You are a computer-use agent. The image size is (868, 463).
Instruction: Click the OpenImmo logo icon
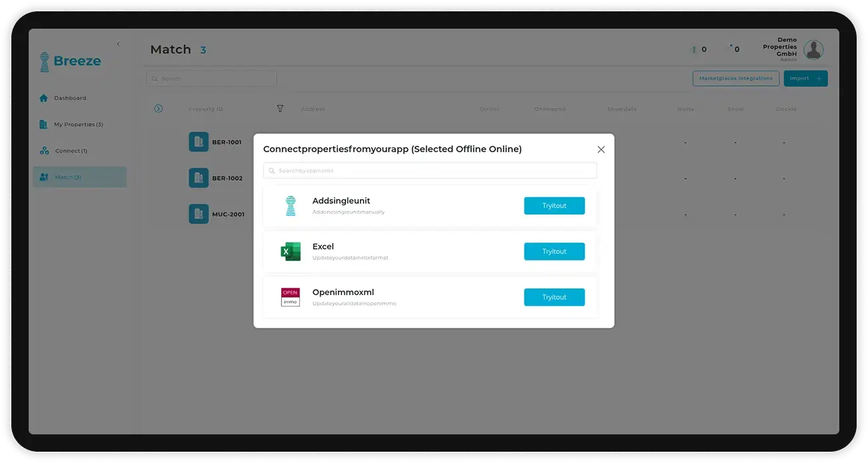[291, 297]
